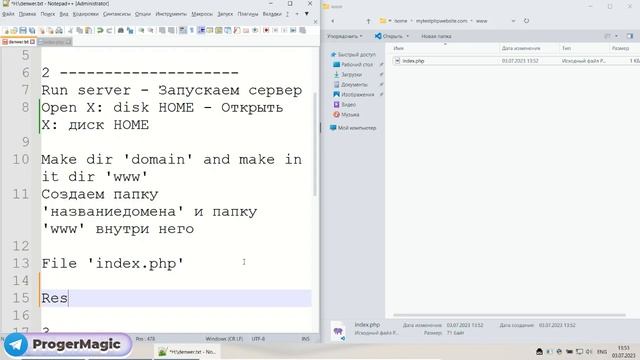Click the Print toolbar icon in Notepad++
Screen dimensions: 640x360
59,31
